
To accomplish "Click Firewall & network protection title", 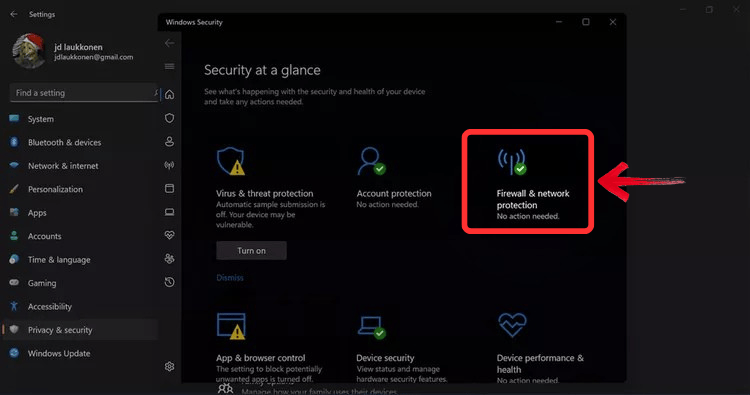I will 533,199.
